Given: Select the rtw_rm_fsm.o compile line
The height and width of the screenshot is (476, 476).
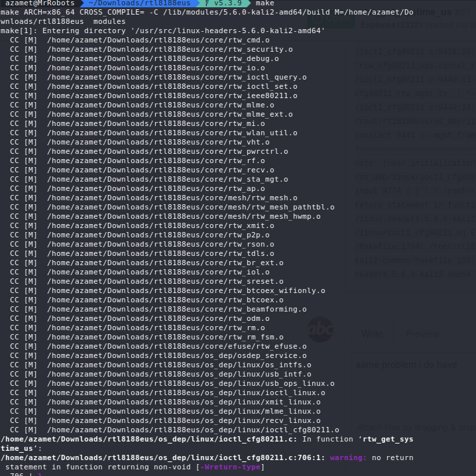Looking at the screenshot, I should pos(147,337).
